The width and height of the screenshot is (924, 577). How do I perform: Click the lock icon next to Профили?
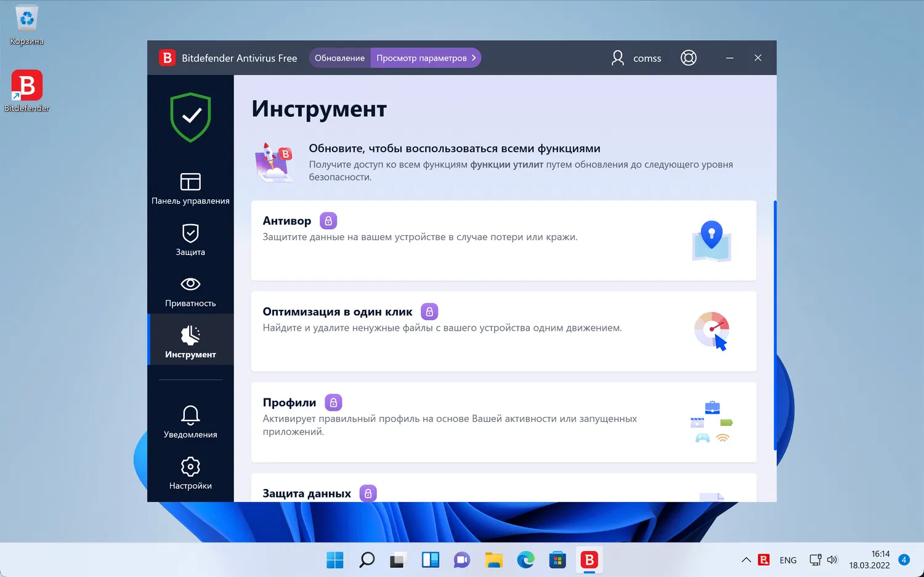(x=333, y=403)
